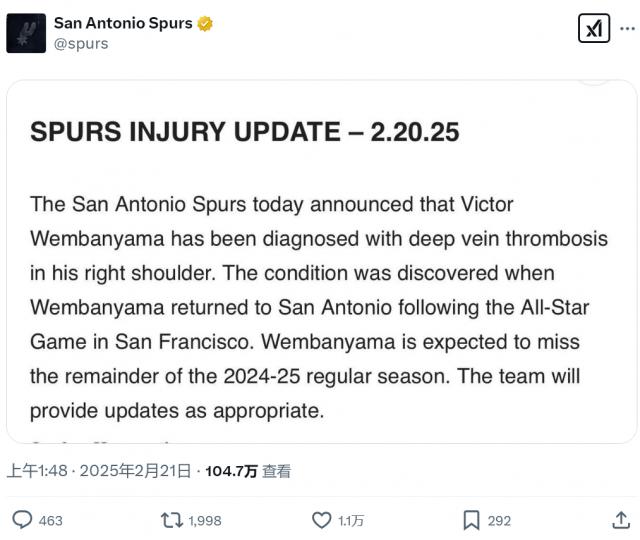The width and height of the screenshot is (640, 540).
Task: Click the reply speech bubble icon
Action: (22, 520)
